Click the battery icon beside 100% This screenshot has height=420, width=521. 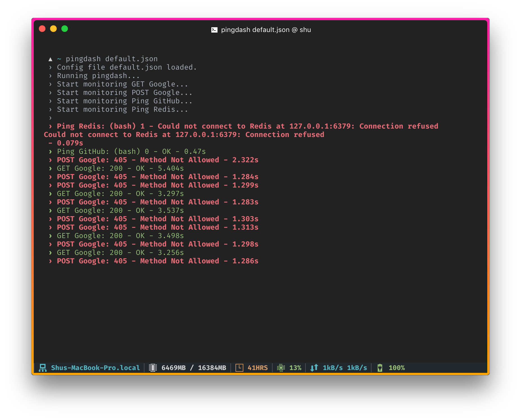tap(380, 368)
